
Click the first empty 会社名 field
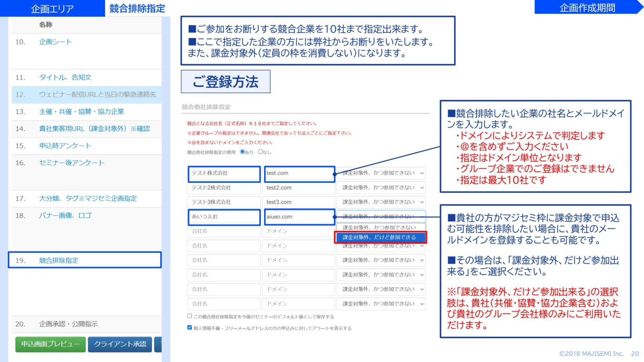click(224, 231)
